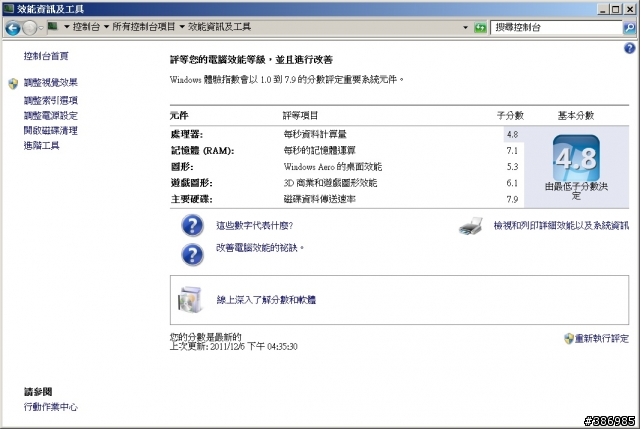This screenshot has height=429, width=641.
Task: Open the blue help question mark icon
Action: click(629, 48)
